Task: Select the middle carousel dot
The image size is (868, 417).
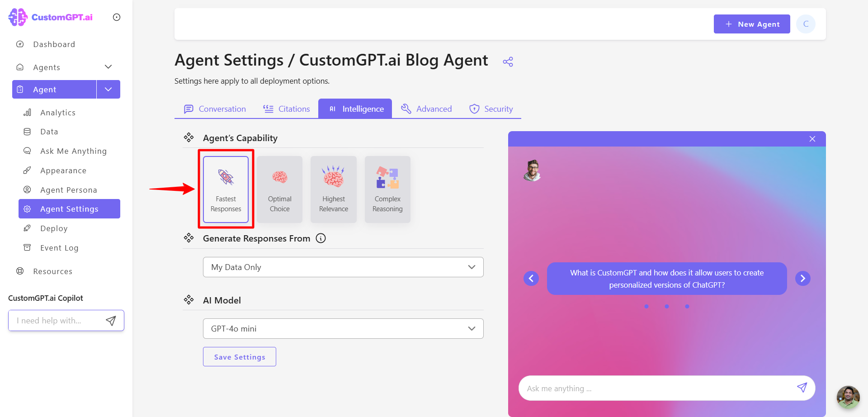Action: coord(667,306)
